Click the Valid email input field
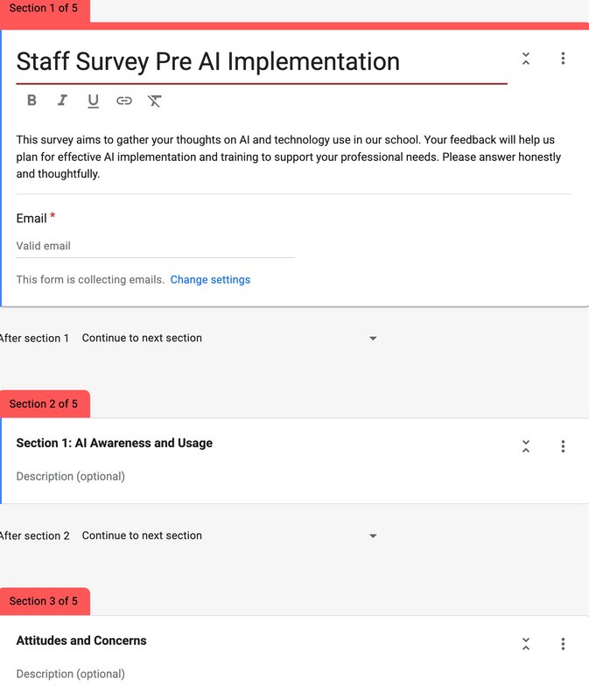The height and width of the screenshot is (700, 589). pos(155,247)
